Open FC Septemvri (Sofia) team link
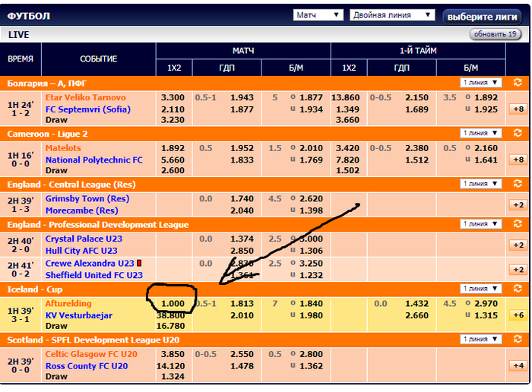The image size is (532, 392). pyautogui.click(x=88, y=109)
